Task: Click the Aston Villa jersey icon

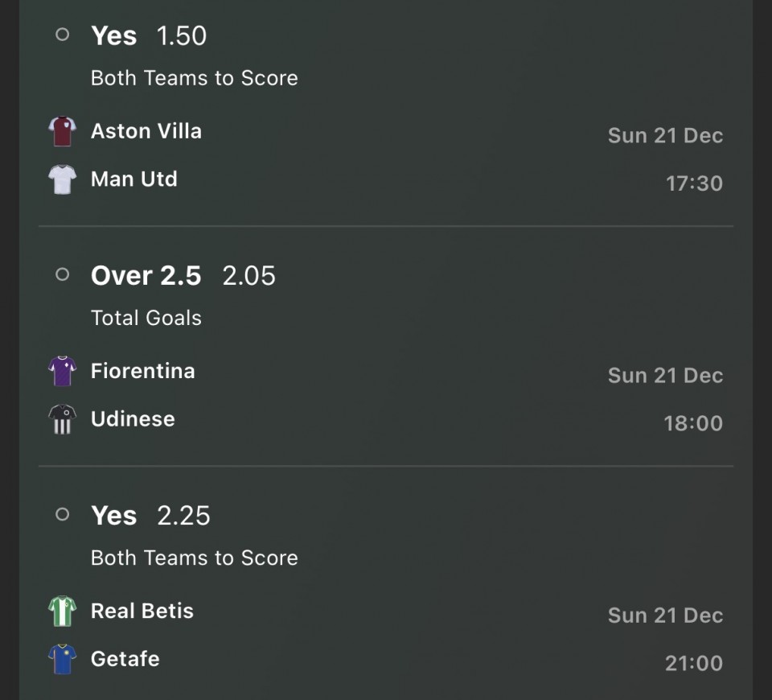Action: [62, 131]
